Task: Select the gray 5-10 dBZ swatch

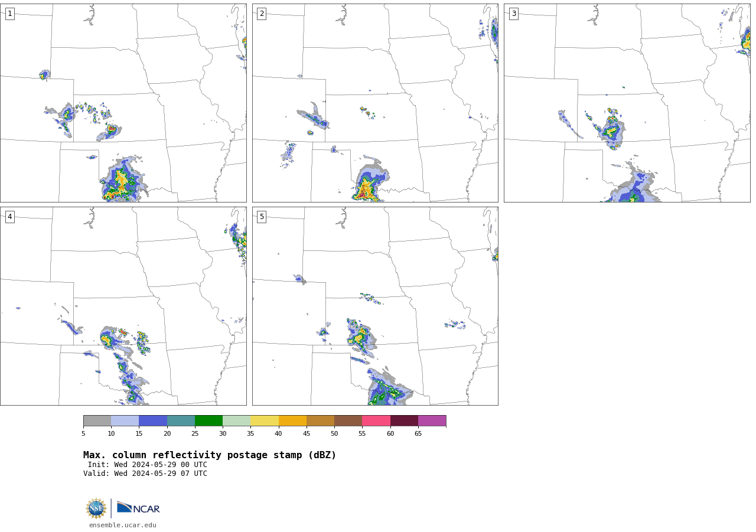Action: (97, 421)
